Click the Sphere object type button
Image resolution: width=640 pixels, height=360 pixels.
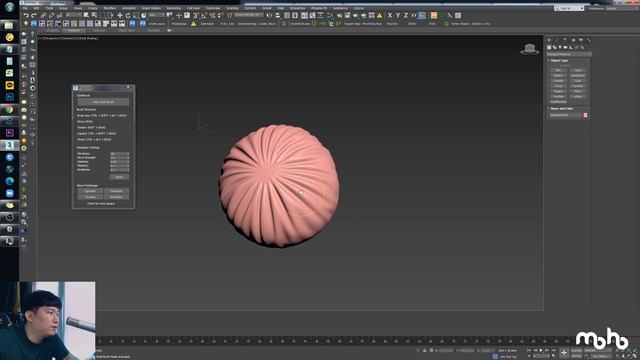[x=558, y=76]
